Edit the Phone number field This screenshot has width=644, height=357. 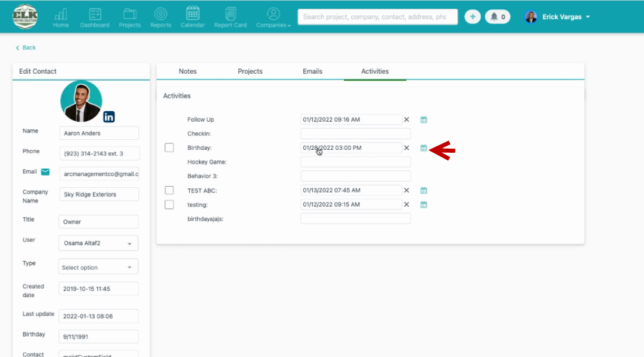[x=100, y=153]
